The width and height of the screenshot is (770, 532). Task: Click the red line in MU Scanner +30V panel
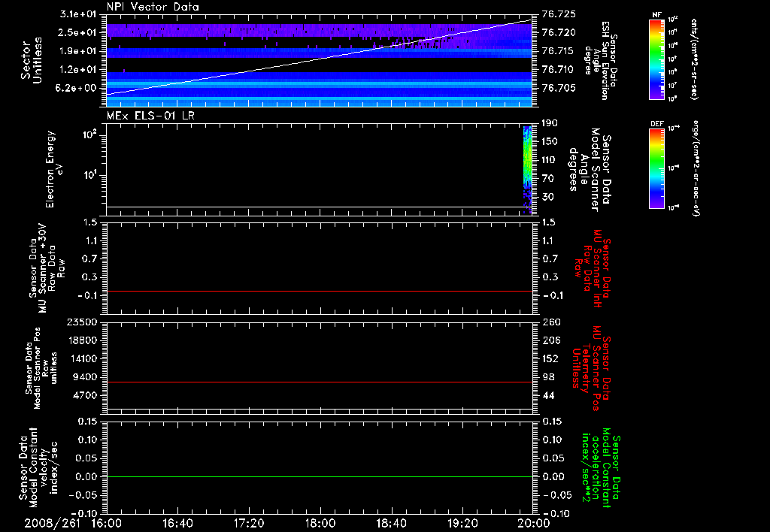[x=319, y=291]
